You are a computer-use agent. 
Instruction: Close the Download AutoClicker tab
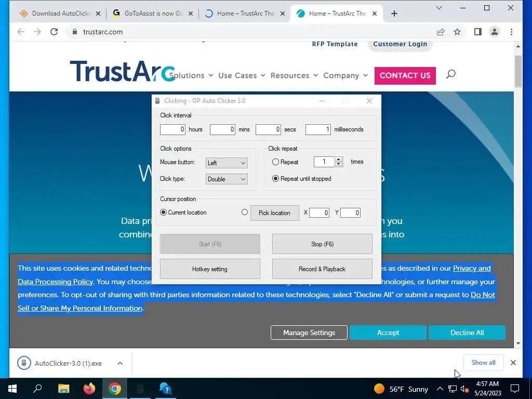pos(98,14)
